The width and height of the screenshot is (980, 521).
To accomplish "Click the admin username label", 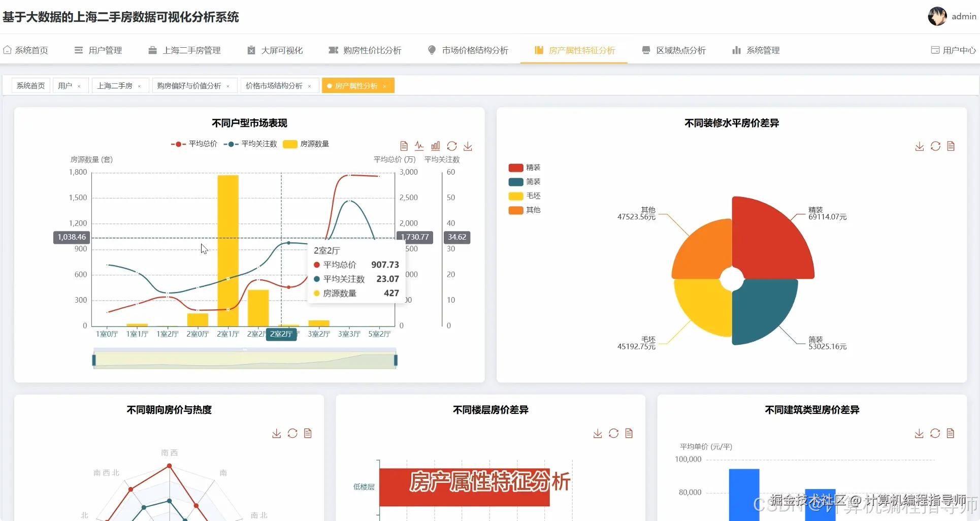I will 964,16.
